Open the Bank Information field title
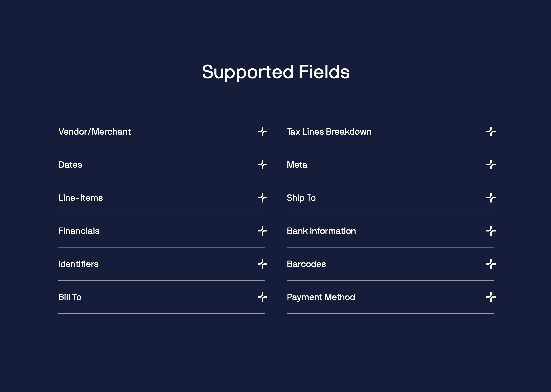 pyautogui.click(x=321, y=231)
